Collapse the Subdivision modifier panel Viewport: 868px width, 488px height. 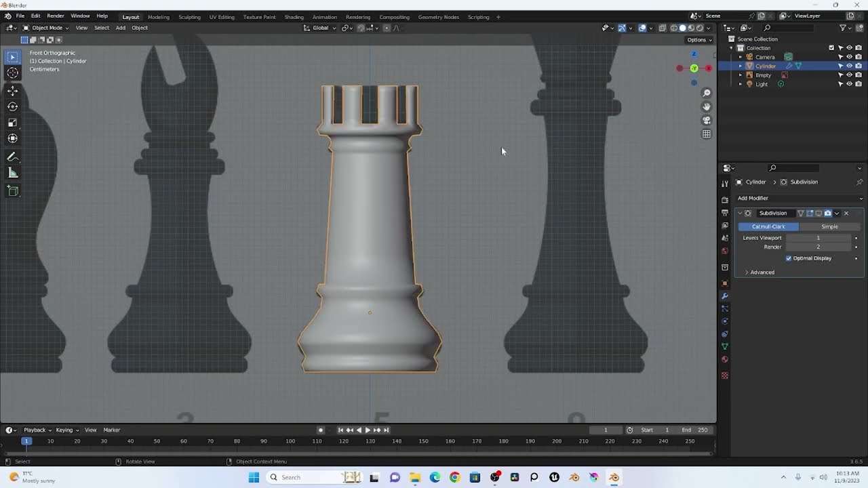point(740,213)
